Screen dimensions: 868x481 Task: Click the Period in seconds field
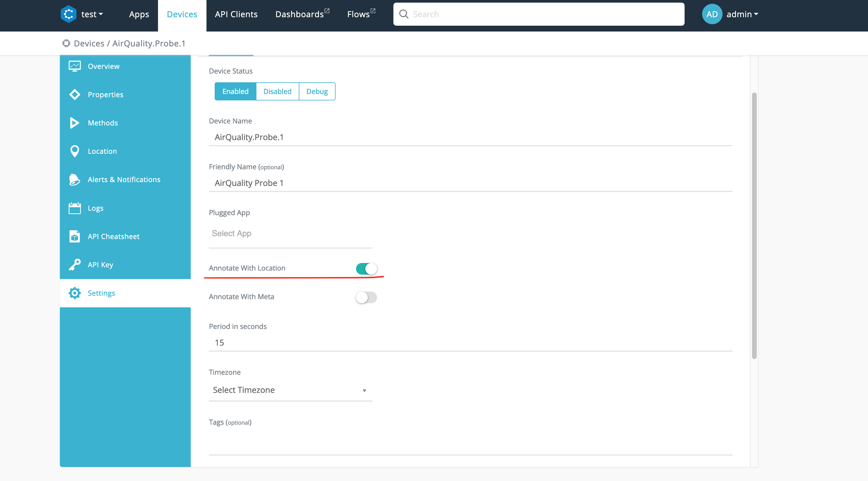[x=470, y=343]
